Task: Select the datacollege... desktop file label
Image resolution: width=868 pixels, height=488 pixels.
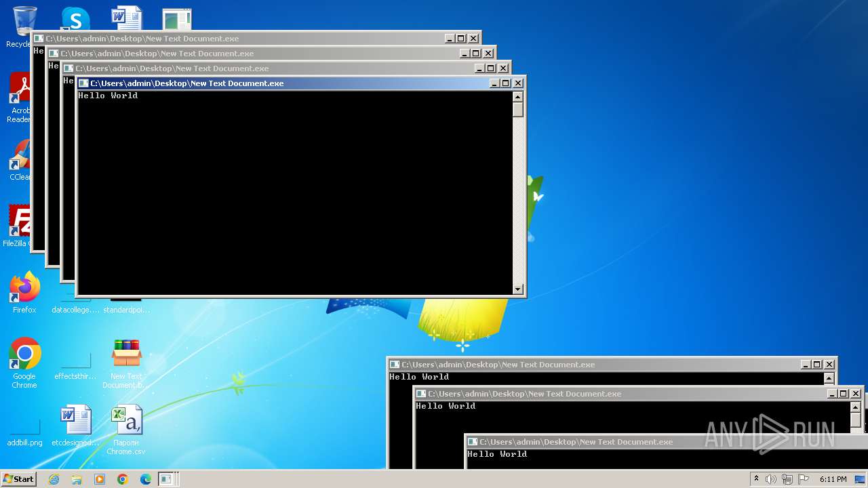Action: pos(75,310)
